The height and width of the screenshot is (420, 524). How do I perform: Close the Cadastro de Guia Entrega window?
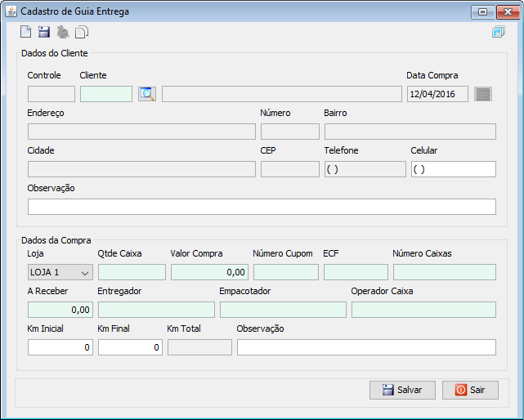click(508, 12)
